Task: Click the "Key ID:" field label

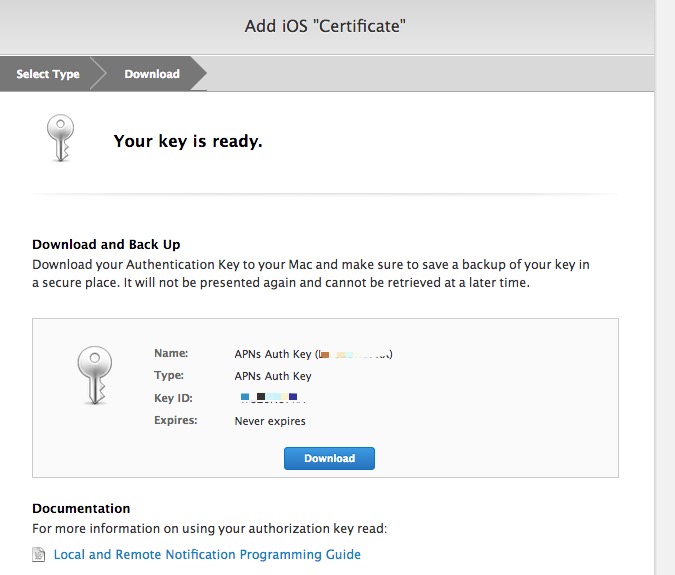Action: click(173, 398)
